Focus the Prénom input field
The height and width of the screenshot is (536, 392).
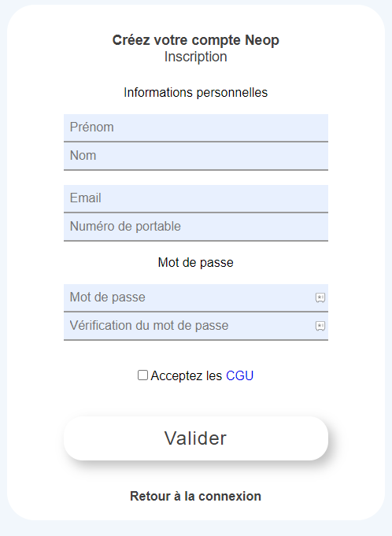(196, 128)
